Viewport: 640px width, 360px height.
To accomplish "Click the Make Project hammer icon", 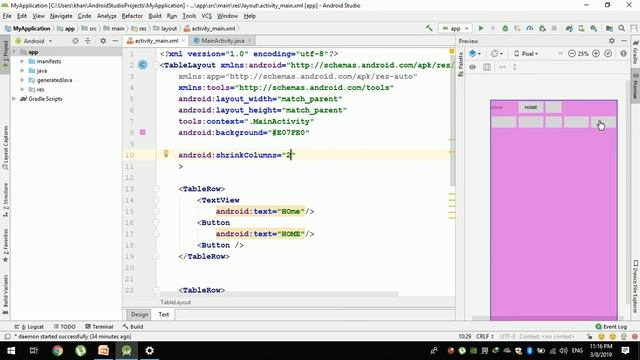I will coord(429,28).
